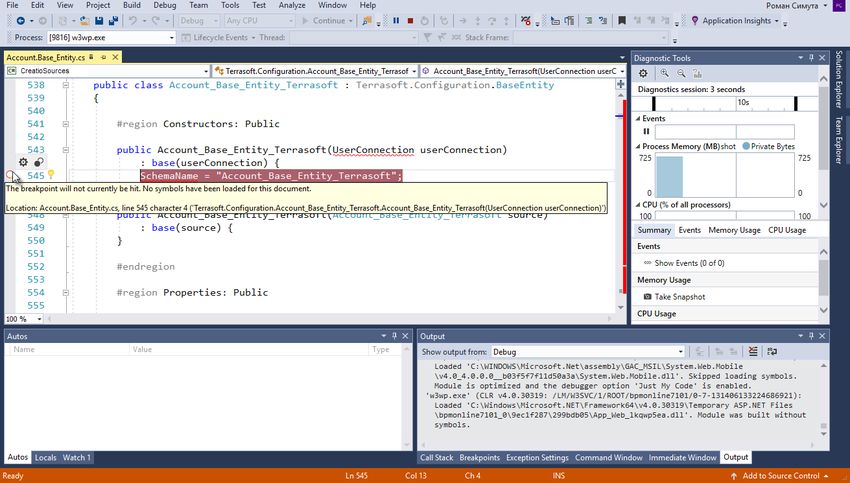Screen dimensions: 850x483
Task: Open the Team menu
Action: point(198,5)
